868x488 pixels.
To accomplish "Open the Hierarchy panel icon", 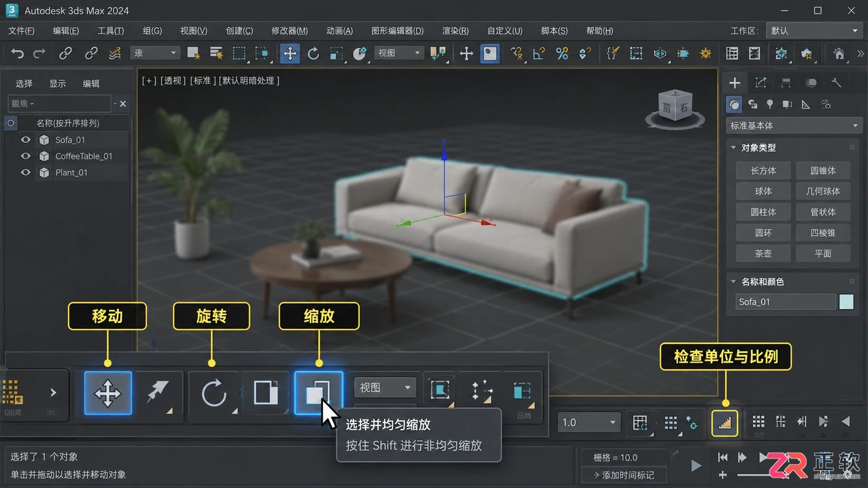I will coord(786,83).
